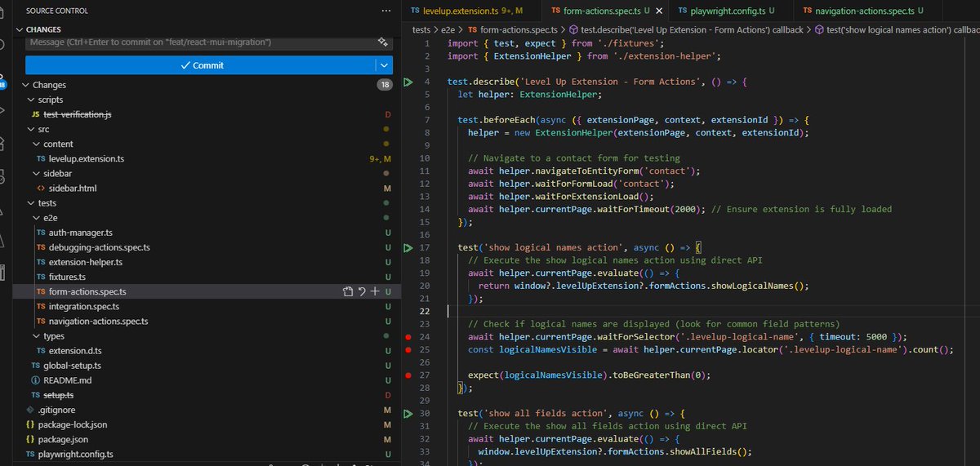
Task: Open Source Control more actions ellipsis menu
Action: pyautogui.click(x=386, y=11)
